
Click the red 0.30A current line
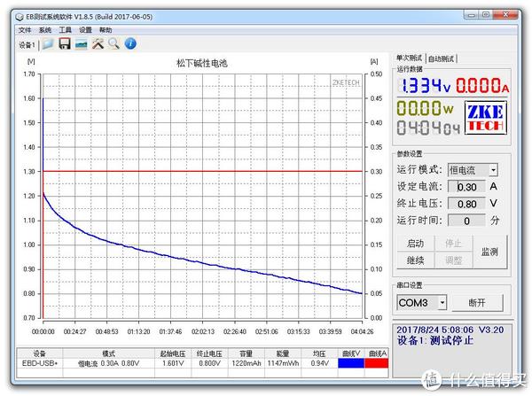tap(202, 171)
